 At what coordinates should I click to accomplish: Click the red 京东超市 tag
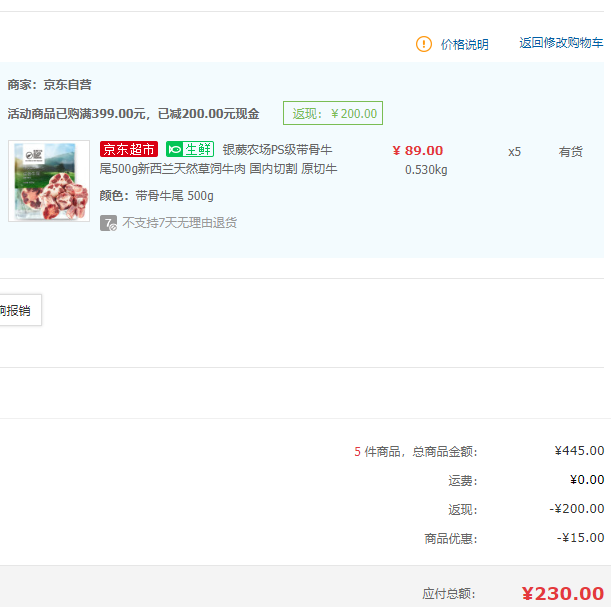[129, 149]
